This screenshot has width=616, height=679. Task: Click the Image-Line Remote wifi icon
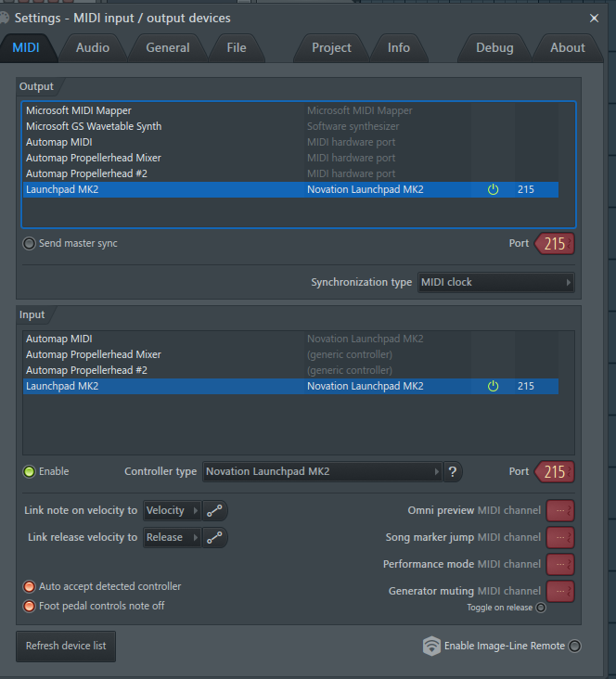[431, 647]
